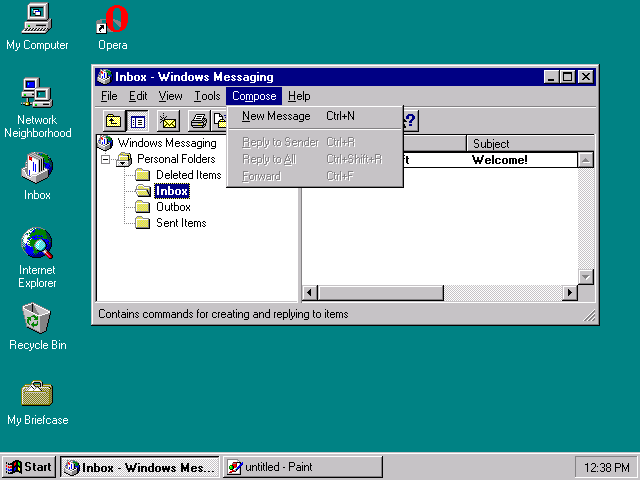Viewport: 640px width, 480px height.
Task: Collapse the Personal Folders tree node
Action: (105, 159)
